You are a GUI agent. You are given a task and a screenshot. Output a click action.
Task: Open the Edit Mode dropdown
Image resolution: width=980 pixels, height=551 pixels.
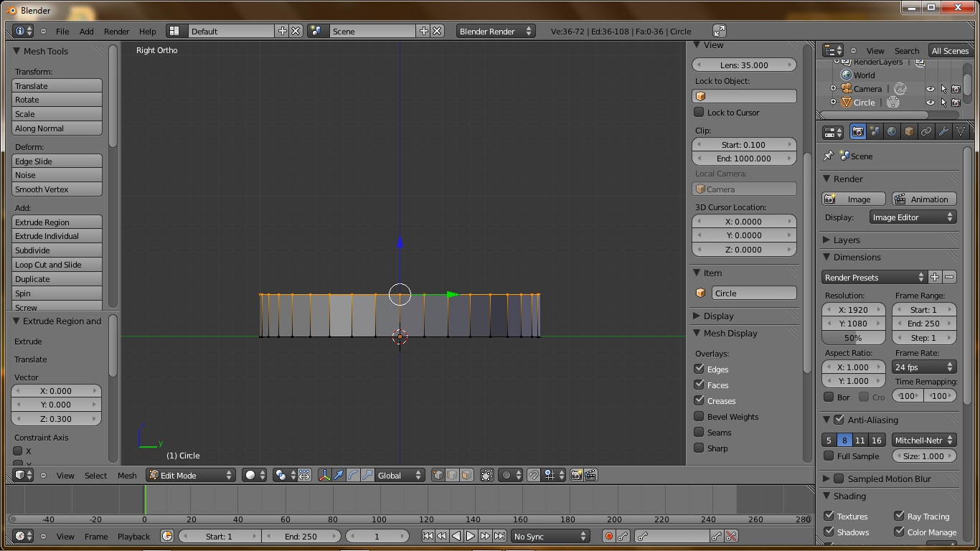(191, 475)
